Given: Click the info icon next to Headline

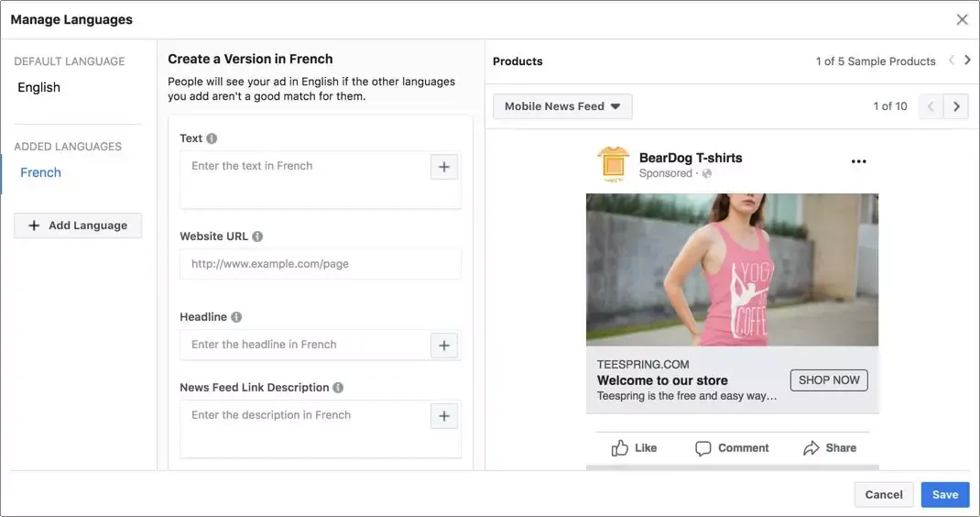Looking at the screenshot, I should click(236, 317).
